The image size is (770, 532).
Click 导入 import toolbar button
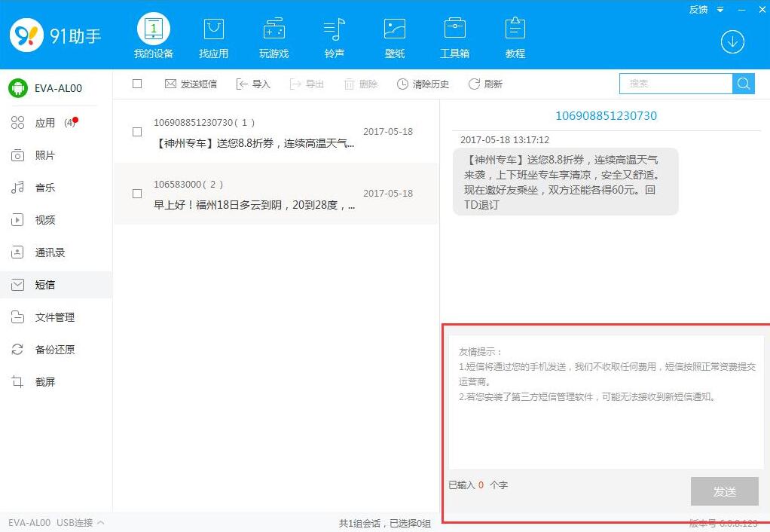[253, 84]
